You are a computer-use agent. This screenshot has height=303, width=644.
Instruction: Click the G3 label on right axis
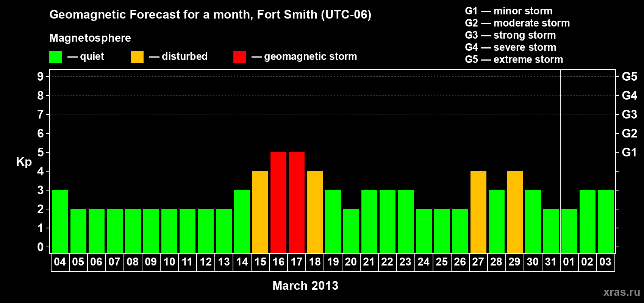(x=629, y=114)
